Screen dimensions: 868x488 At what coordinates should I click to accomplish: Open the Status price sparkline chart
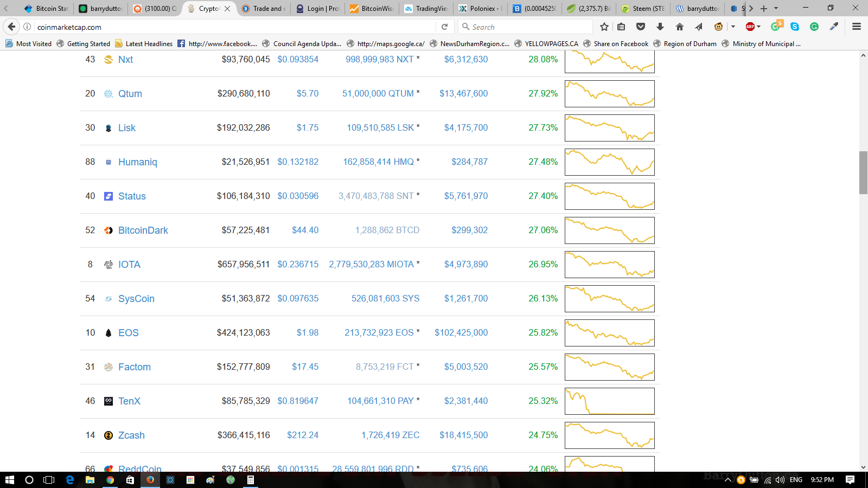[x=610, y=196]
